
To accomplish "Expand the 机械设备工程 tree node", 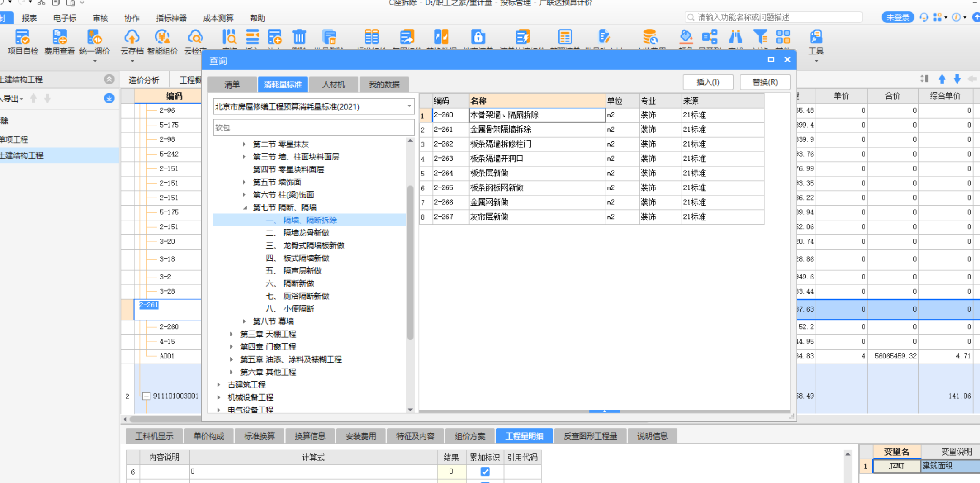I will (219, 398).
